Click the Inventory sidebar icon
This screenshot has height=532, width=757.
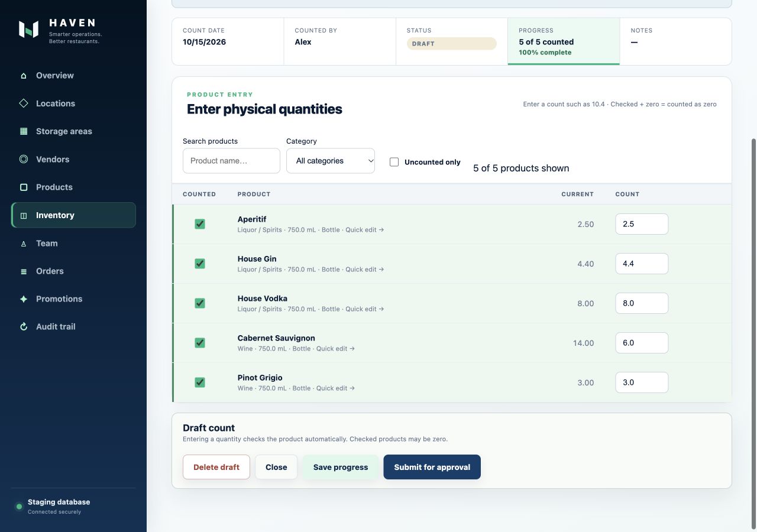click(x=24, y=216)
